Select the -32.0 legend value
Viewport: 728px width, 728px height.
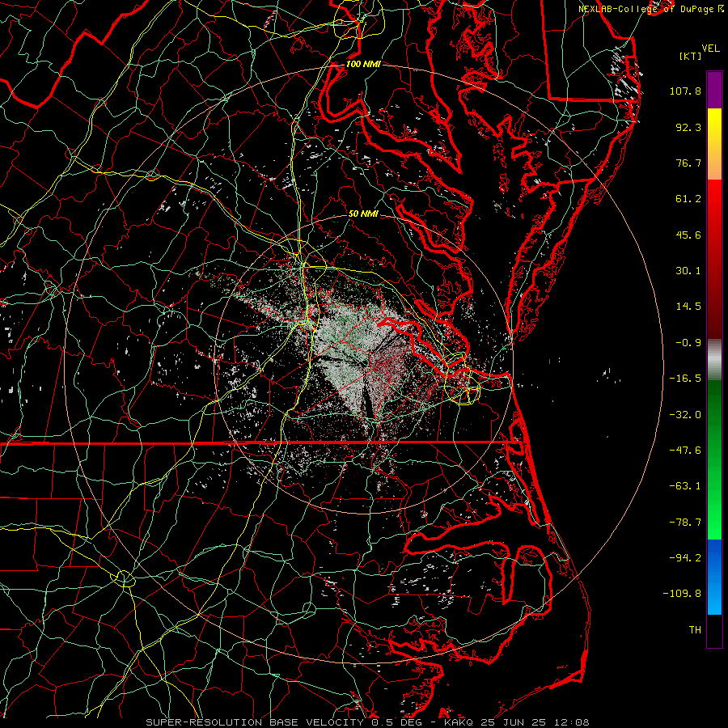(685, 415)
